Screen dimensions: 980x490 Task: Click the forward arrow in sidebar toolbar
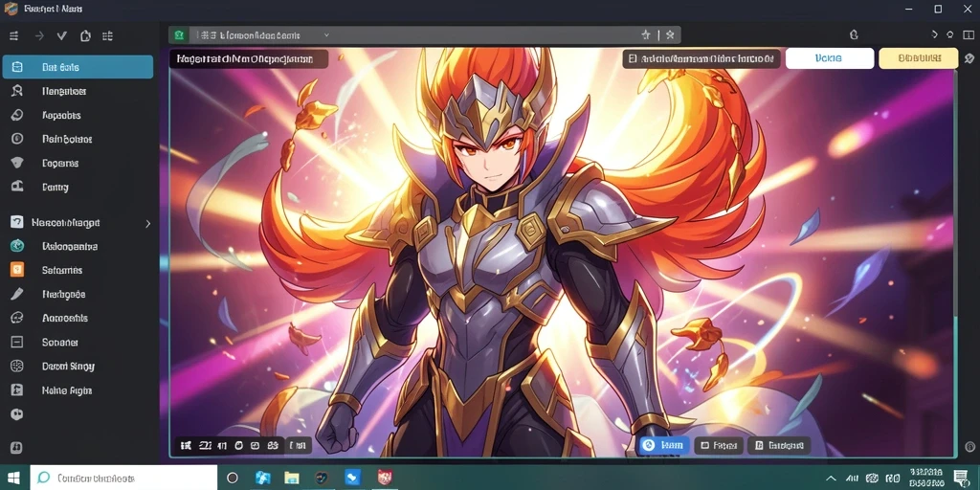point(39,35)
